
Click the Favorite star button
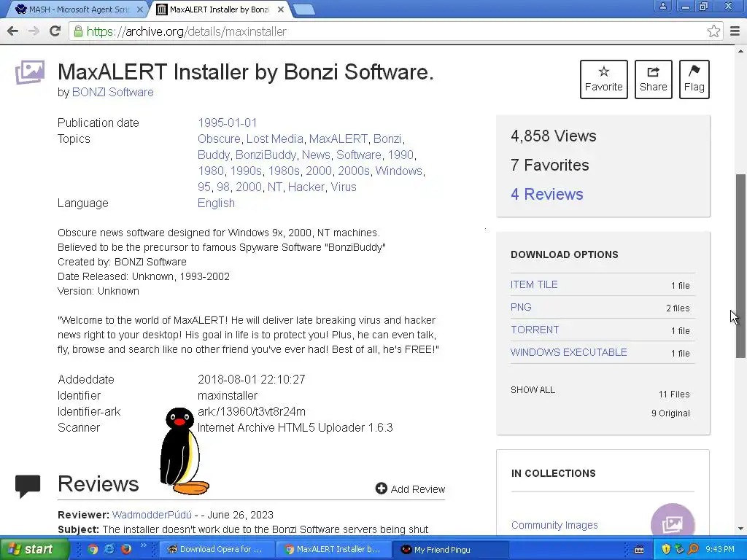[x=603, y=79]
